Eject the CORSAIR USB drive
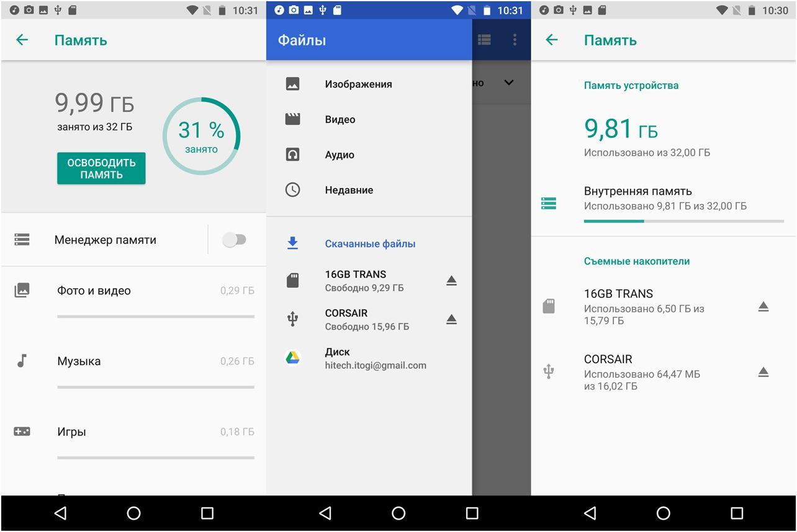This screenshot has height=532, width=797. tap(452, 319)
